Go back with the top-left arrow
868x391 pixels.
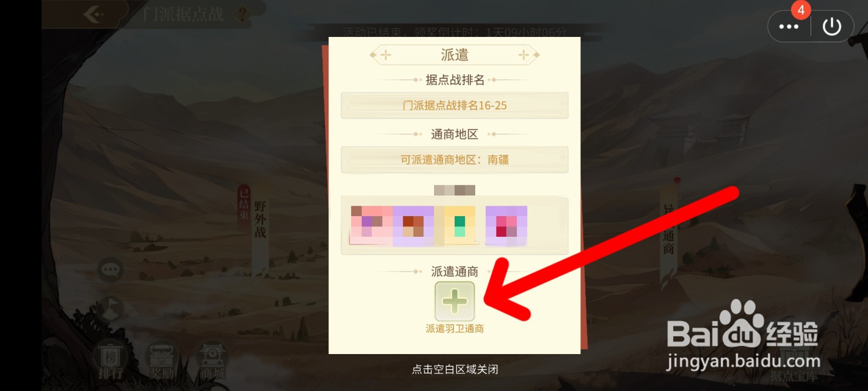pyautogui.click(x=93, y=14)
